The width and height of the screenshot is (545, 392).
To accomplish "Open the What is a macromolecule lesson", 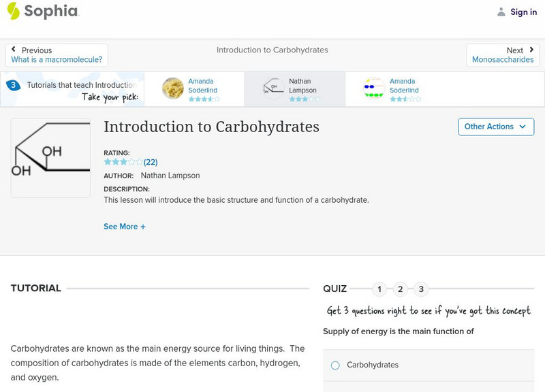I will click(x=56, y=59).
